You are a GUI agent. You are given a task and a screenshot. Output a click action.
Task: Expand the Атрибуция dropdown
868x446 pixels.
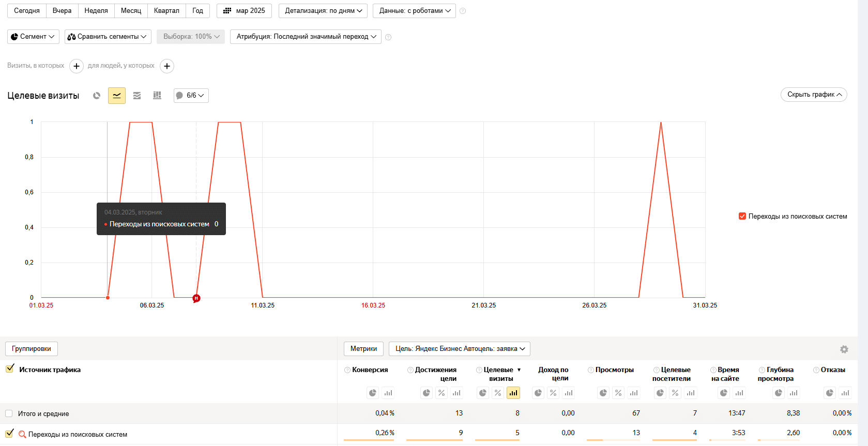point(306,37)
